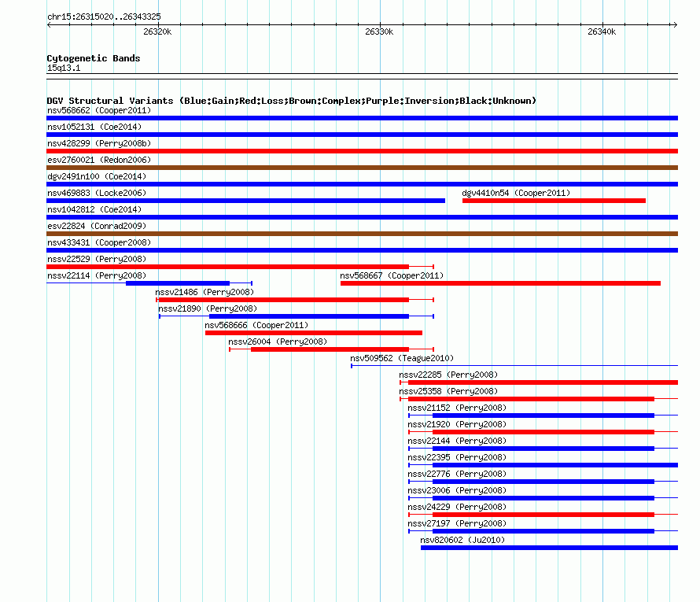The width and height of the screenshot is (700, 602).
Task: Open nsv568666 (Cooper2011) variant label
Action: (x=256, y=325)
